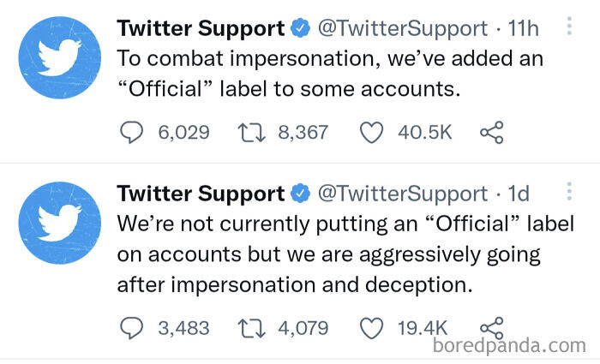
Task: Open the tweet text about not labeling accounts
Action: (x=334, y=255)
